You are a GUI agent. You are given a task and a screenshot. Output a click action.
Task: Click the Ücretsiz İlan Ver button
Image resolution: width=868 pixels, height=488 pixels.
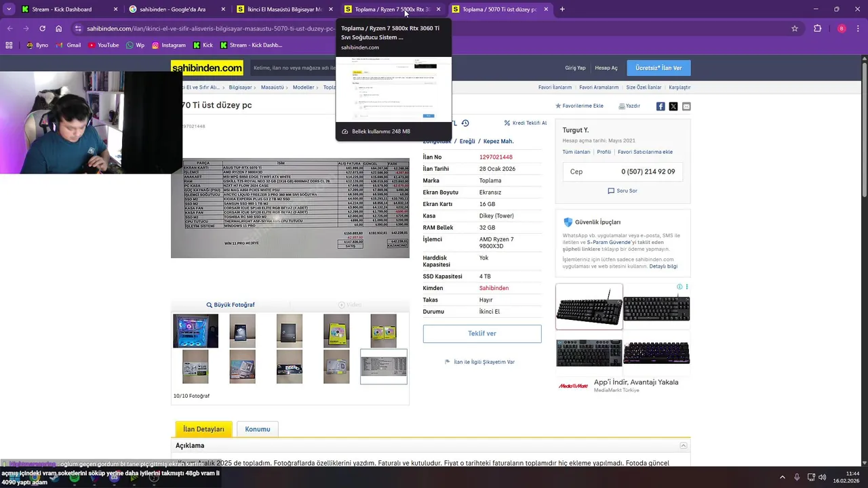(658, 68)
